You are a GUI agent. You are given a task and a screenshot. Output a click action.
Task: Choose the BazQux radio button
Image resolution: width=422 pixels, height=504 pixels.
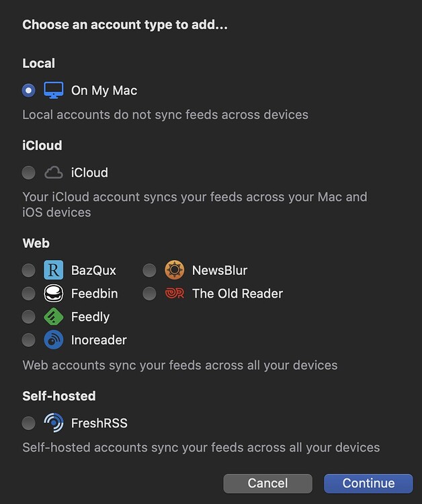click(x=29, y=270)
